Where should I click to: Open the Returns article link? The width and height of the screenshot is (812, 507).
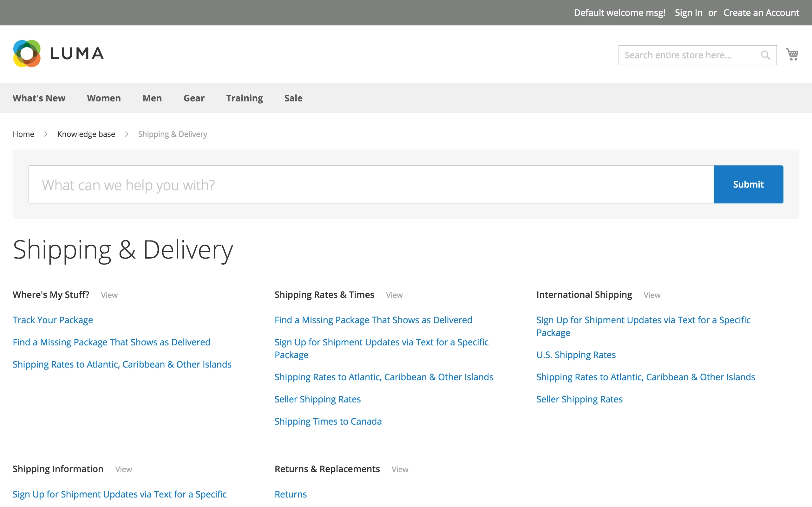pyautogui.click(x=291, y=494)
